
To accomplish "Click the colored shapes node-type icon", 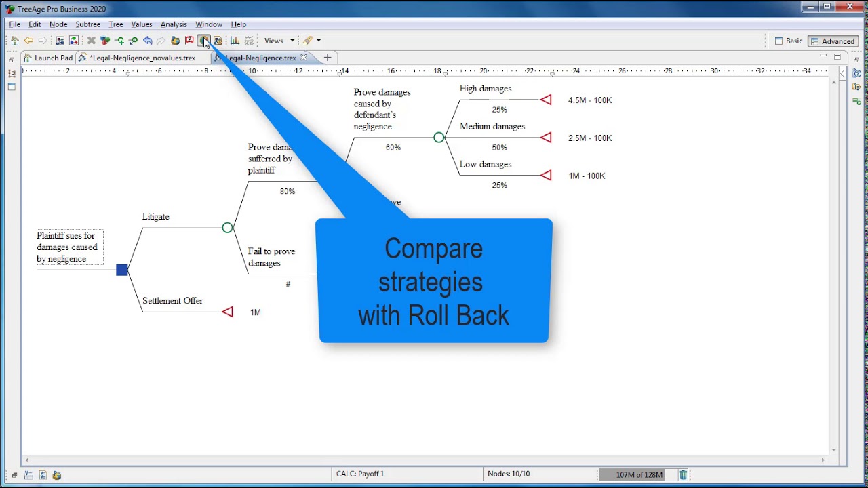I will tap(105, 41).
